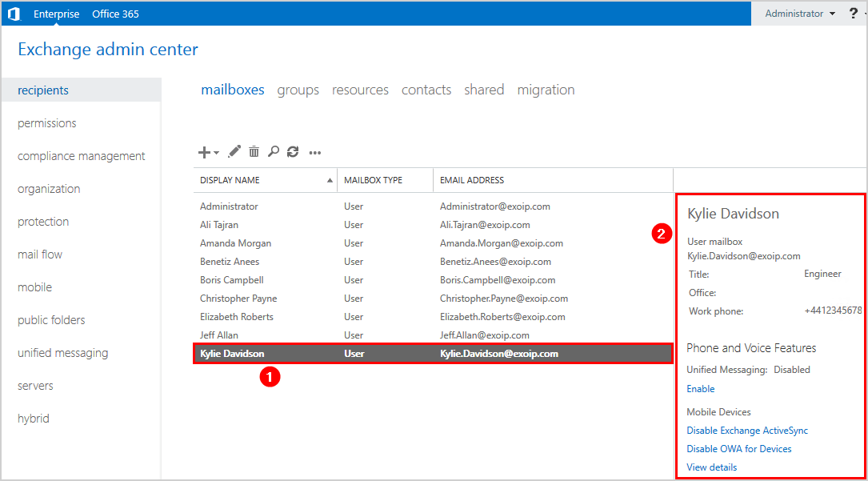Screen dimensions: 868x481
Task: Enable Unified Messaging for Kylie Davidson
Action: click(x=700, y=388)
